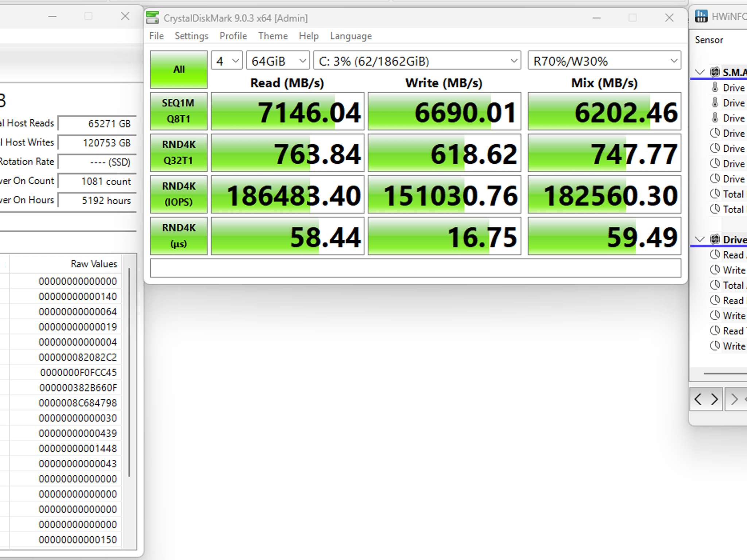Click the read IOPS value 186483.40

(x=287, y=194)
